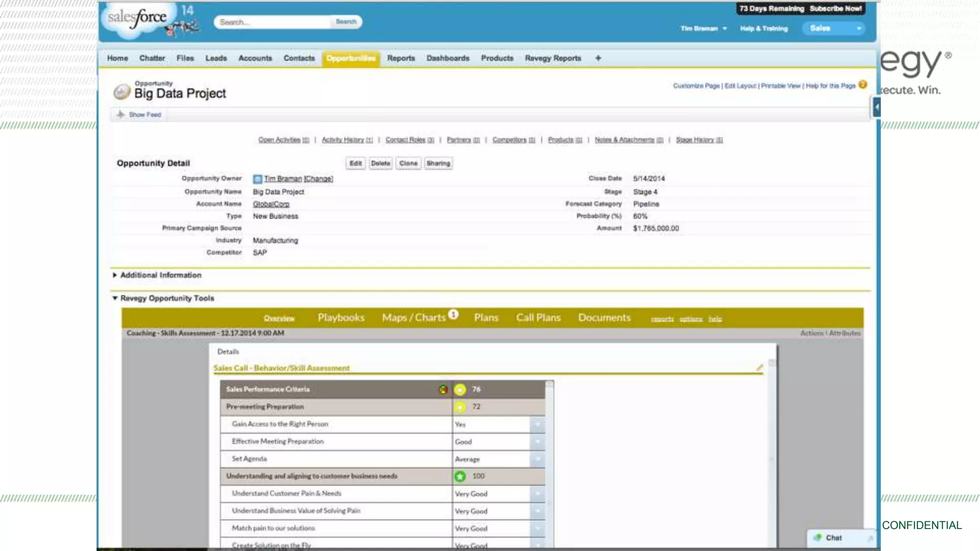
Task: Click the pencil edit icon for assessment
Action: pyautogui.click(x=759, y=367)
